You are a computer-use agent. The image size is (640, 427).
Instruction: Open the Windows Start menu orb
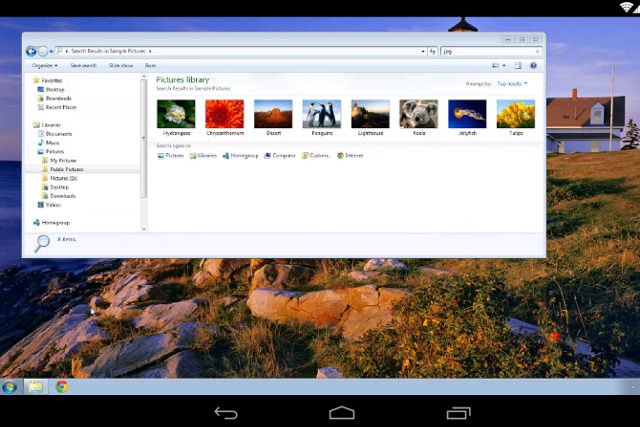[x=9, y=387]
